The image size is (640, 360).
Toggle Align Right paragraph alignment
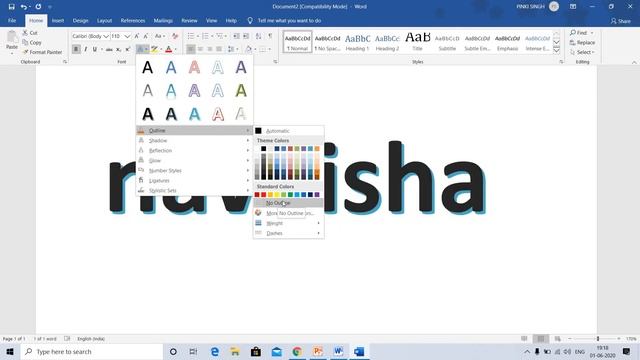209,49
